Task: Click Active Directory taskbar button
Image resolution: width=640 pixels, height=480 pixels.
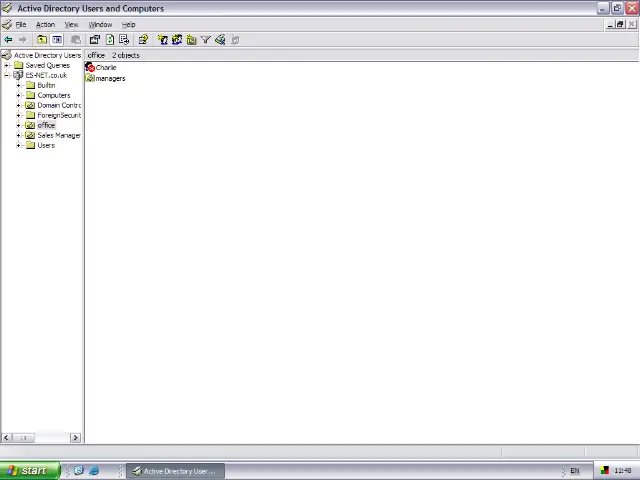Action: point(175,471)
